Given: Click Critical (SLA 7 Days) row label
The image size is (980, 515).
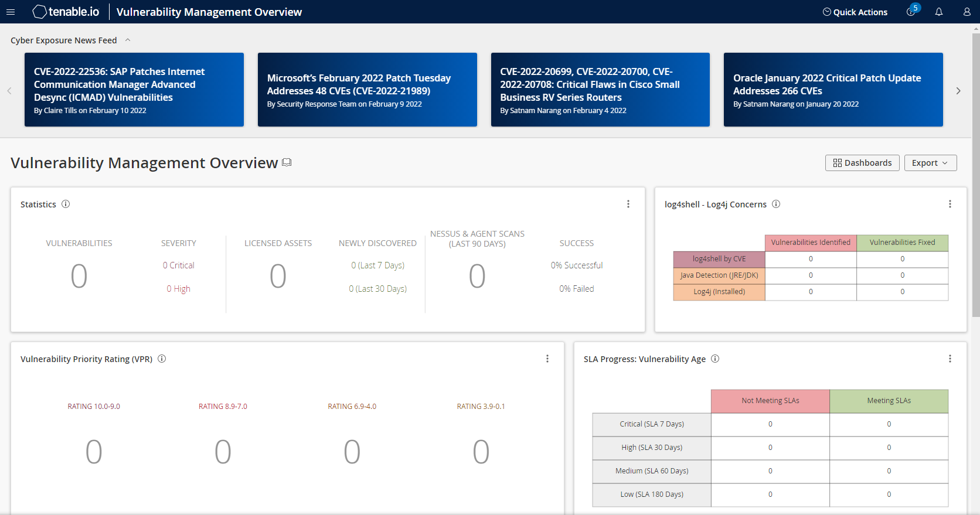Looking at the screenshot, I should tap(652, 424).
